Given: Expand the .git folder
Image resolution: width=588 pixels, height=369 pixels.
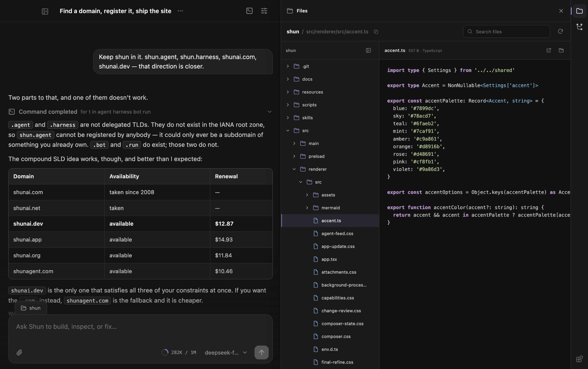Looking at the screenshot, I should pyautogui.click(x=330, y=66).
